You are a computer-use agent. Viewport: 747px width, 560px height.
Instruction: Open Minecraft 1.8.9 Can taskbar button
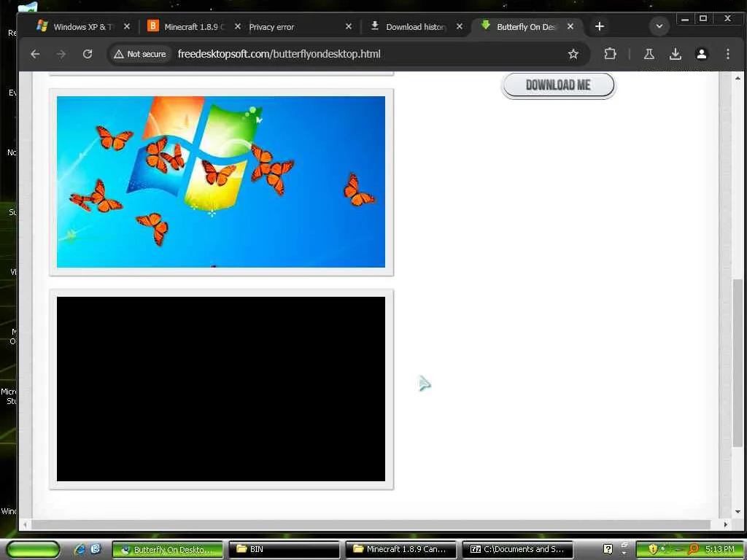coord(400,550)
